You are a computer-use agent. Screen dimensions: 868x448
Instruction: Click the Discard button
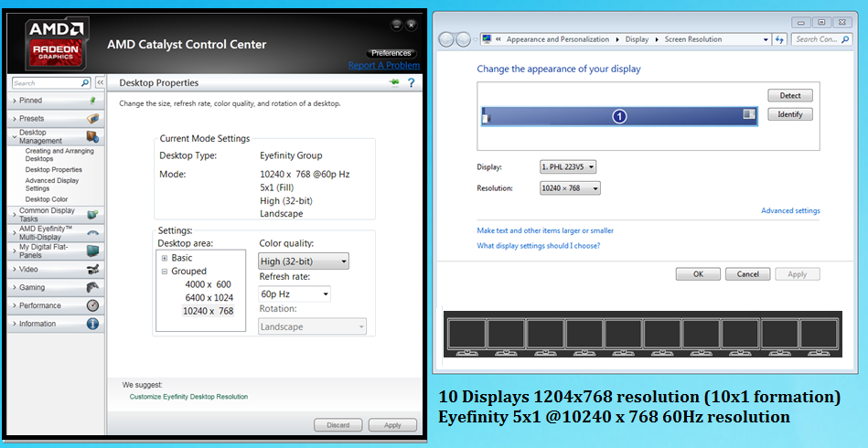point(338,425)
